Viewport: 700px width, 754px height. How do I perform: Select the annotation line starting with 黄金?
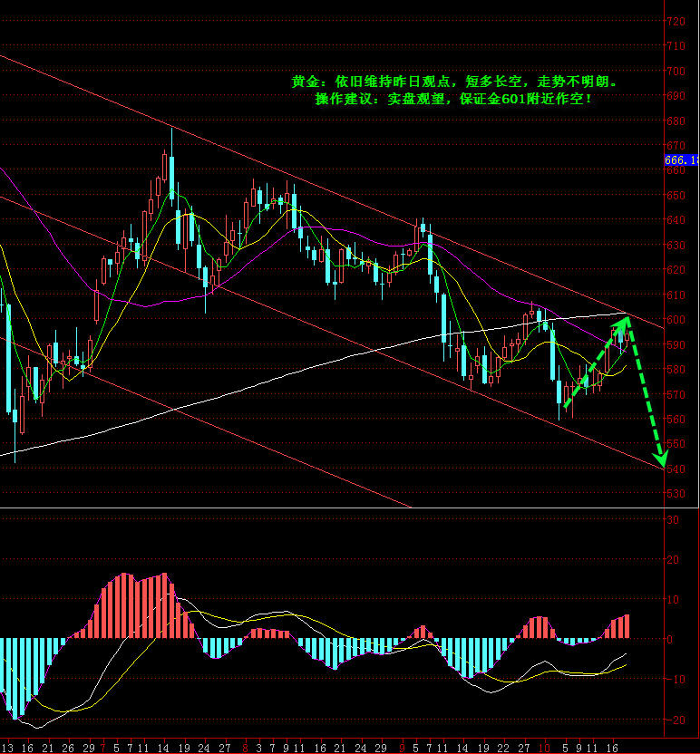(x=454, y=82)
